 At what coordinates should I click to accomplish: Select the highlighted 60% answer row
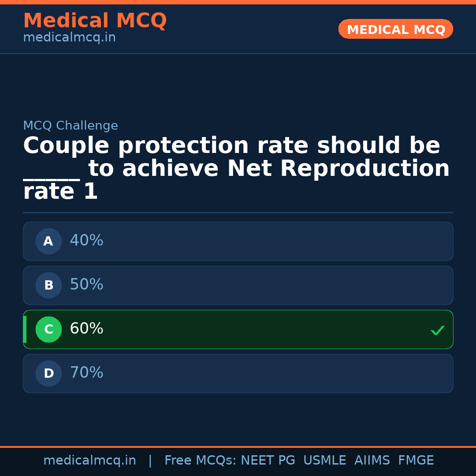(x=238, y=329)
